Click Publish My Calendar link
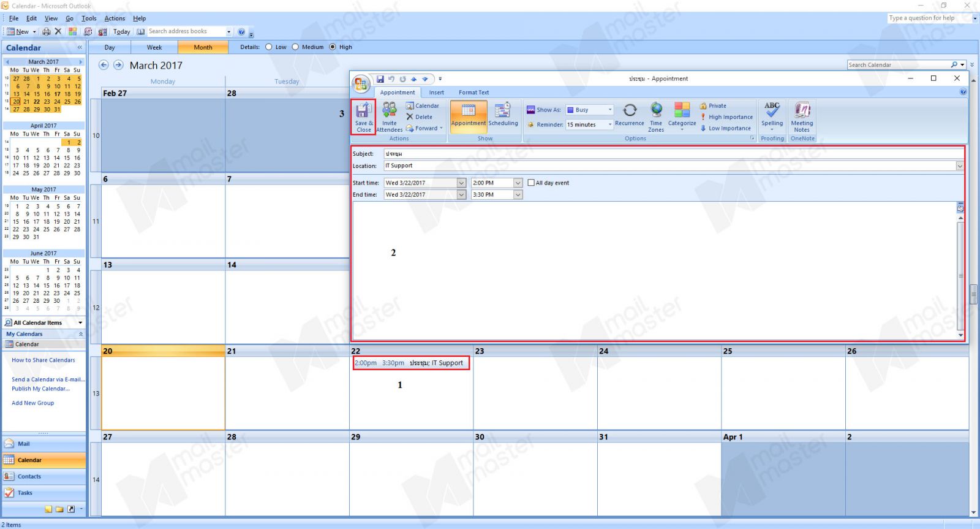This screenshot has width=980, height=529. (x=41, y=389)
